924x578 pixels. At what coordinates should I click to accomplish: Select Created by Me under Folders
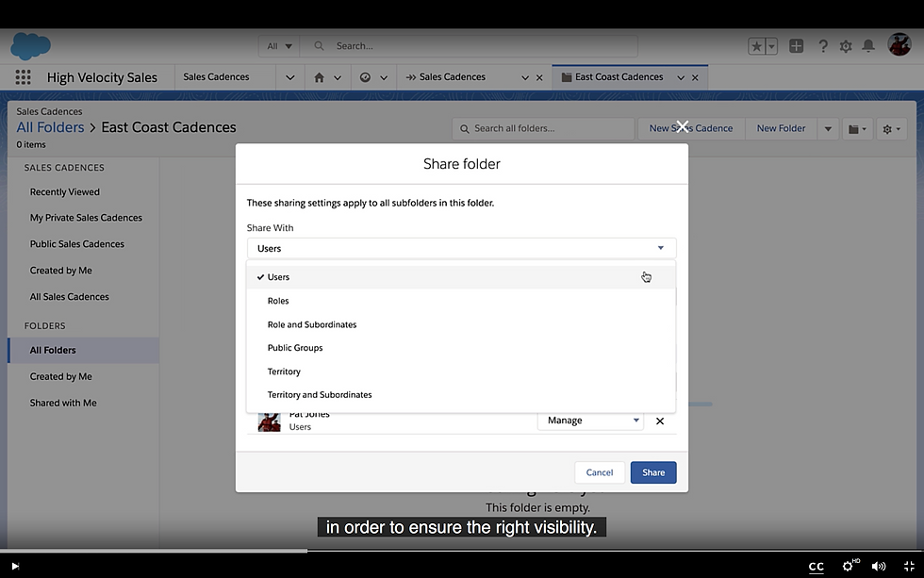[x=60, y=376]
